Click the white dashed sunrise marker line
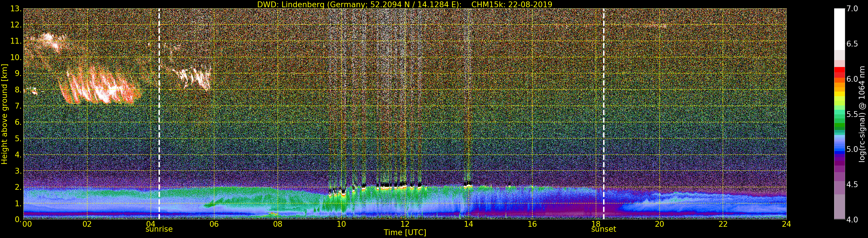The image size is (868, 238). [x=159, y=114]
